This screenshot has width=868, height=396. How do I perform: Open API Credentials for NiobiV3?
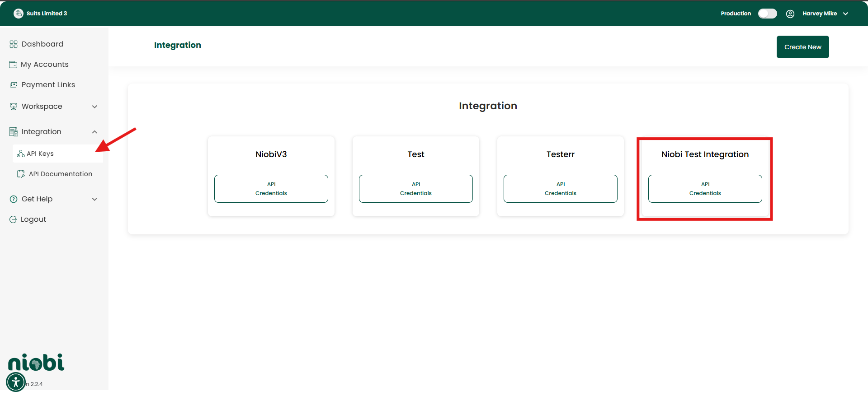[x=271, y=189]
